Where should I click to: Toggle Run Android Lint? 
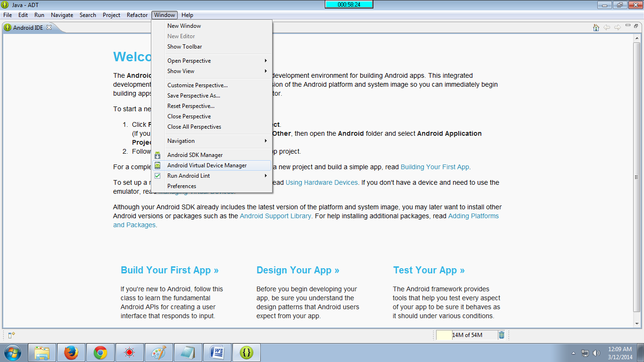pyautogui.click(x=189, y=175)
